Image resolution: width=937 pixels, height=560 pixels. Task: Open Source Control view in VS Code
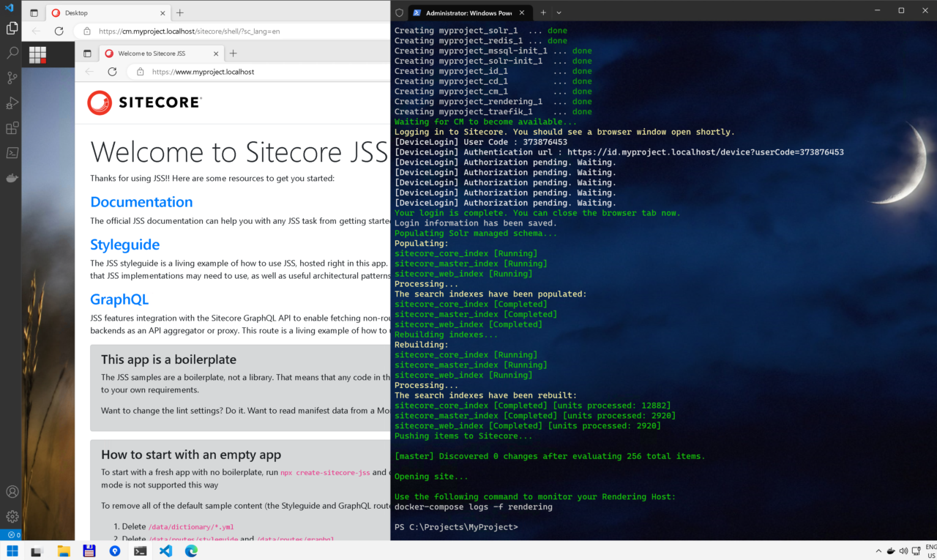pos(11,78)
